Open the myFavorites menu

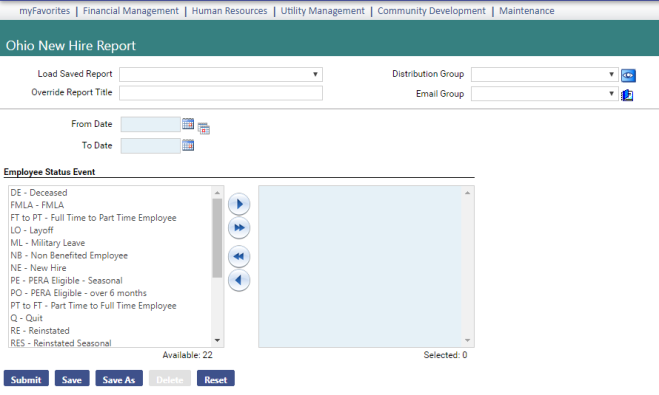click(x=45, y=11)
